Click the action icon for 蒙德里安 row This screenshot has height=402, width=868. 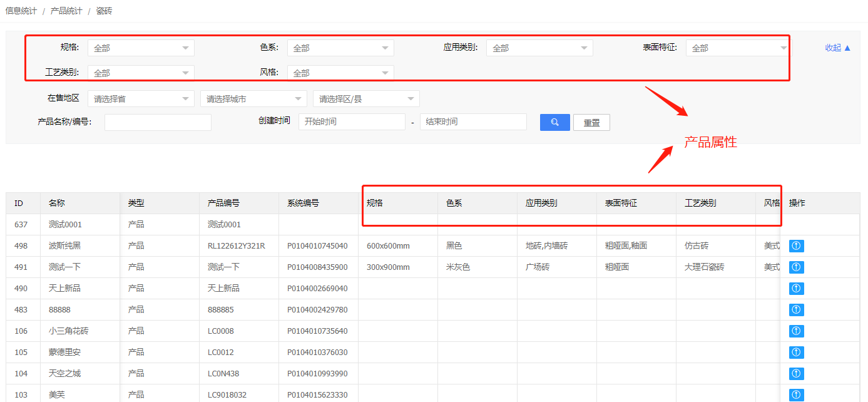[x=796, y=353]
